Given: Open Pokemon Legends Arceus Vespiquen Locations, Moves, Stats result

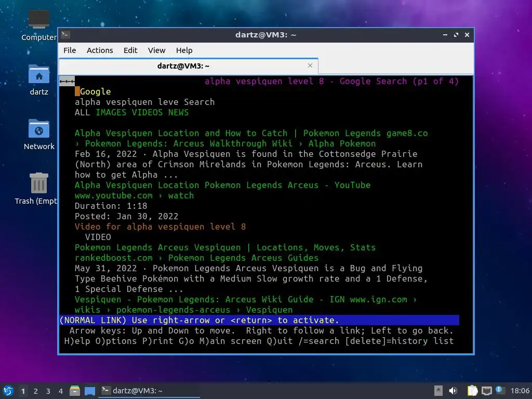Looking at the screenshot, I should 225,248.
